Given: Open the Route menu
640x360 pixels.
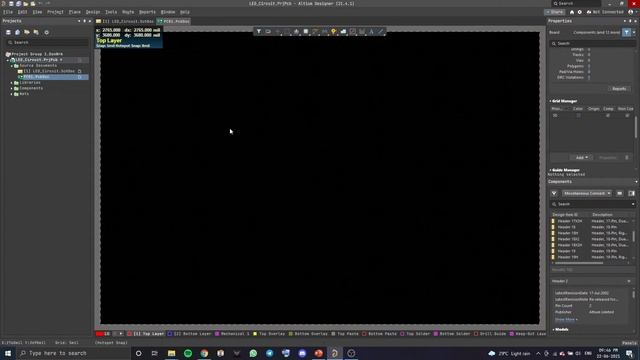Looking at the screenshot, I should click(128, 12).
